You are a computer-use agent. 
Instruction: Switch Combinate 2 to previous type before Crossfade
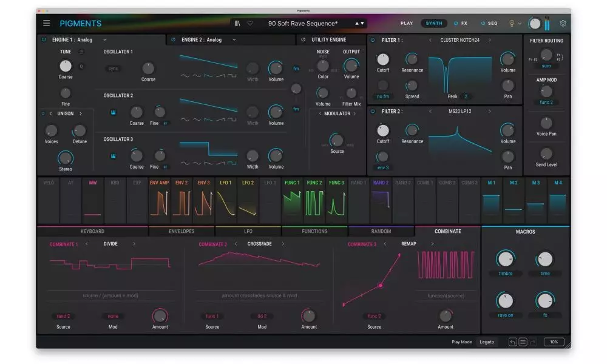point(236,244)
